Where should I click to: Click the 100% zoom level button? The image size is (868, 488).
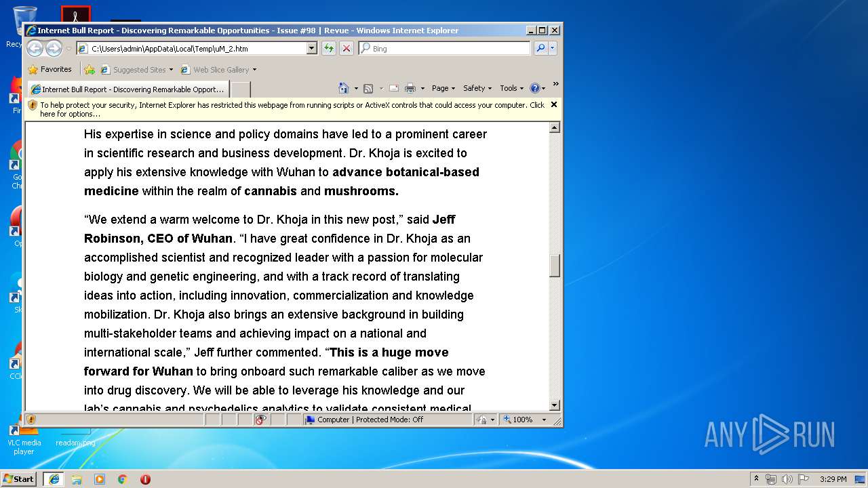[519, 420]
